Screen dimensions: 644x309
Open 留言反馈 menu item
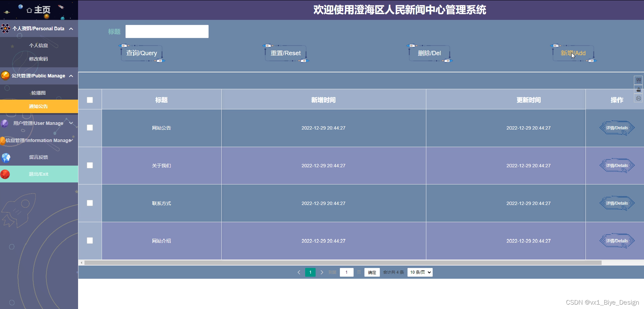click(39, 157)
